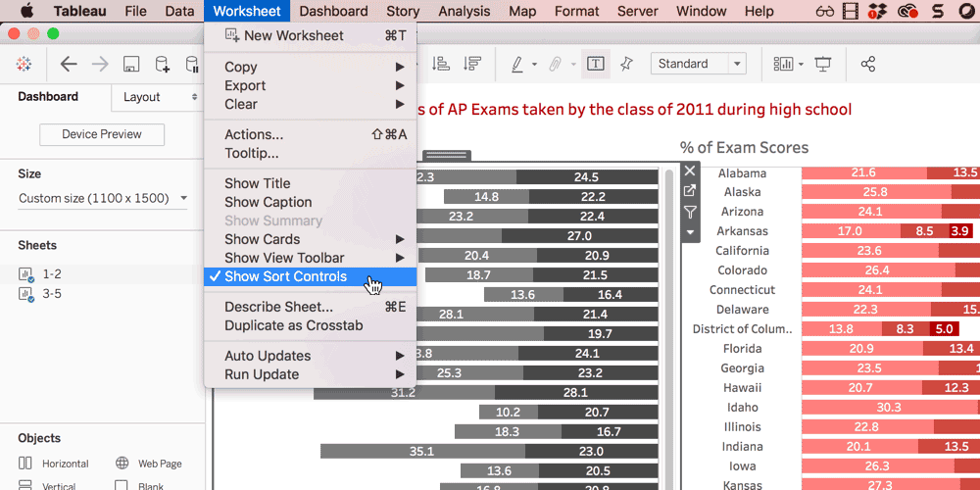Click the Creative Cloud menu bar icon
The height and width of the screenshot is (490, 980).
click(x=906, y=11)
